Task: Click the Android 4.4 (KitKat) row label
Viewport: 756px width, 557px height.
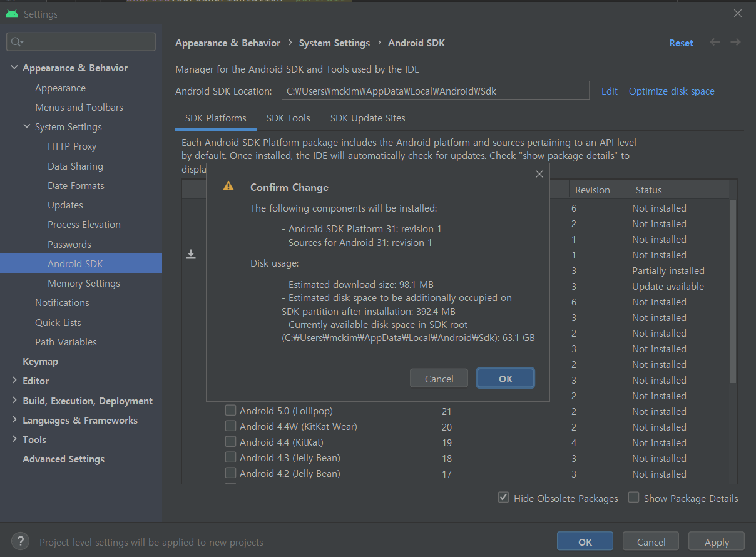Action: pos(282,442)
